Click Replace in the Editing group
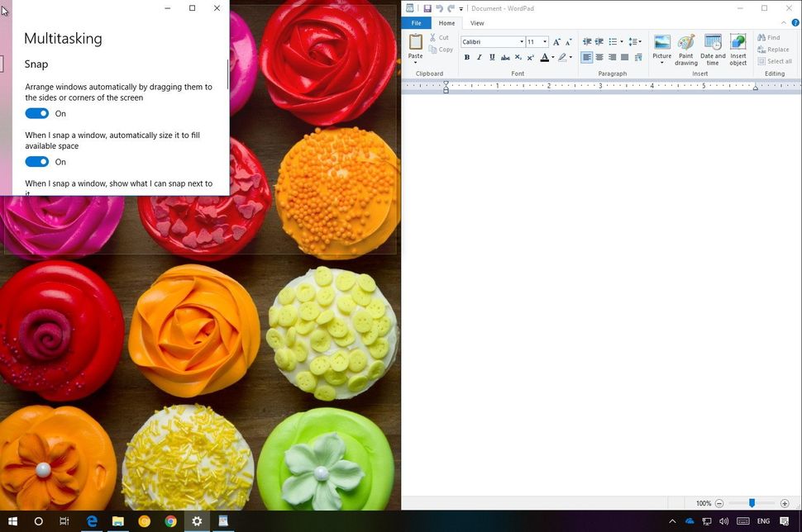The height and width of the screenshot is (532, 802). [774, 49]
